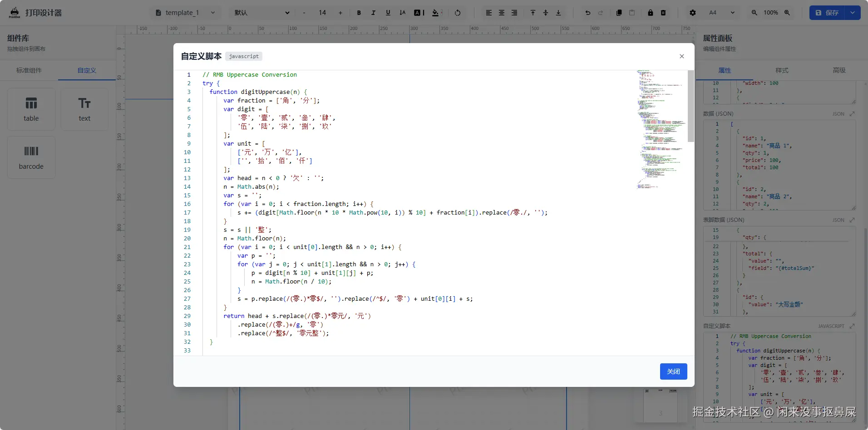Image resolution: width=868 pixels, height=430 pixels.
Task: Click the 100% zoom value
Action: pos(771,13)
